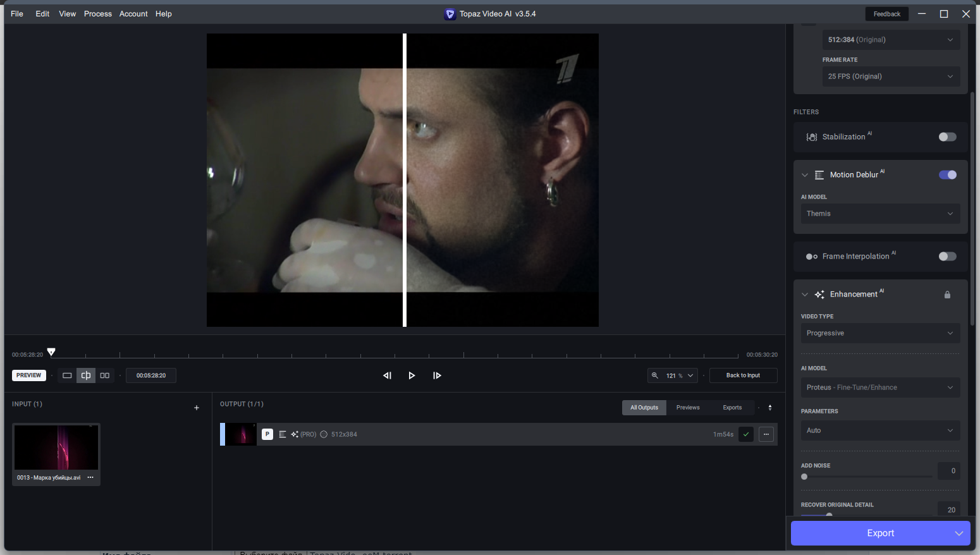Screen dimensions: 980x555
Task: Open output row more options menu
Action: click(x=766, y=434)
